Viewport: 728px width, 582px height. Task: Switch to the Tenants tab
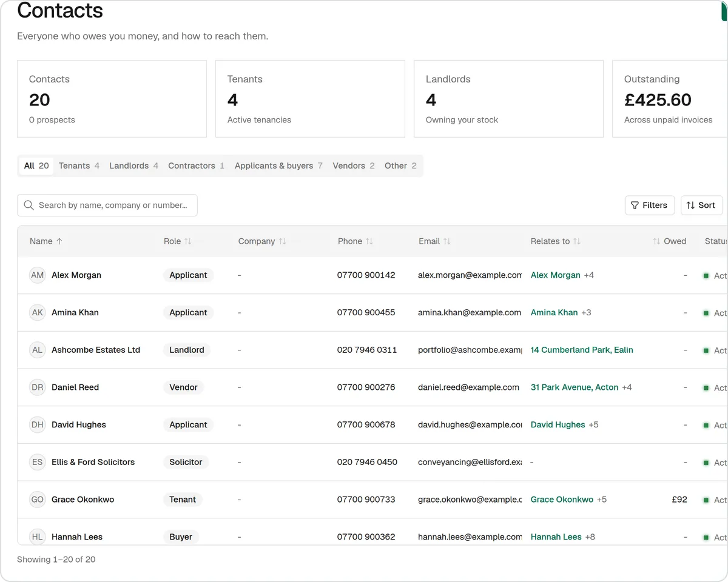point(79,166)
